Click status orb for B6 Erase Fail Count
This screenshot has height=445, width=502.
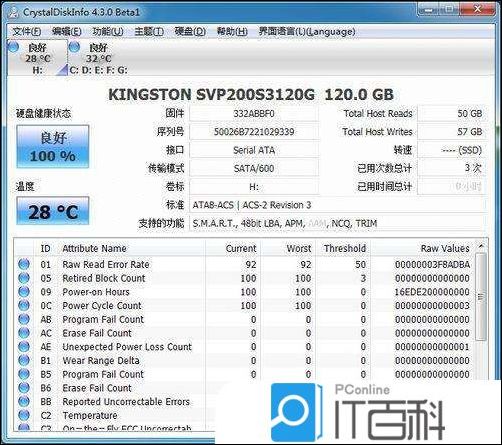pyautogui.click(x=24, y=388)
